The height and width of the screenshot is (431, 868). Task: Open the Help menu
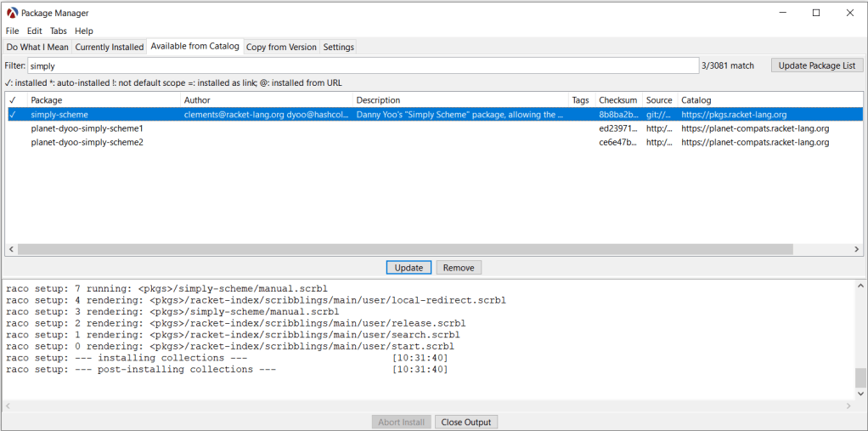[83, 31]
